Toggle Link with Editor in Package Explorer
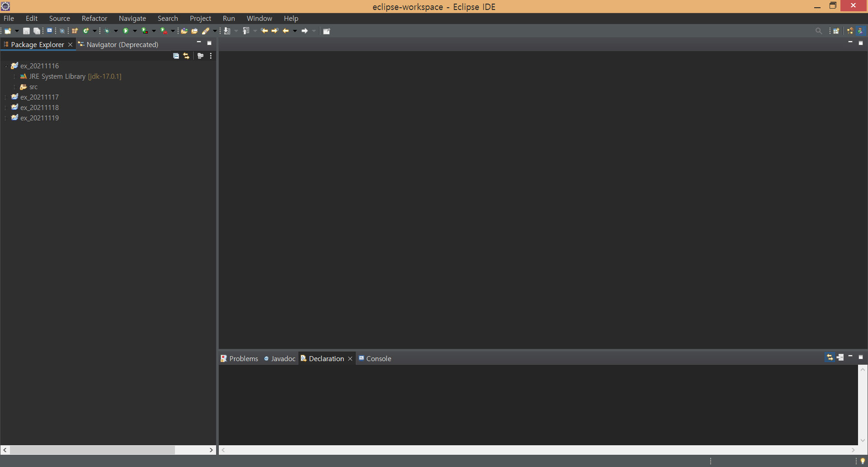Screen dimensions: 868x467 click(186, 56)
